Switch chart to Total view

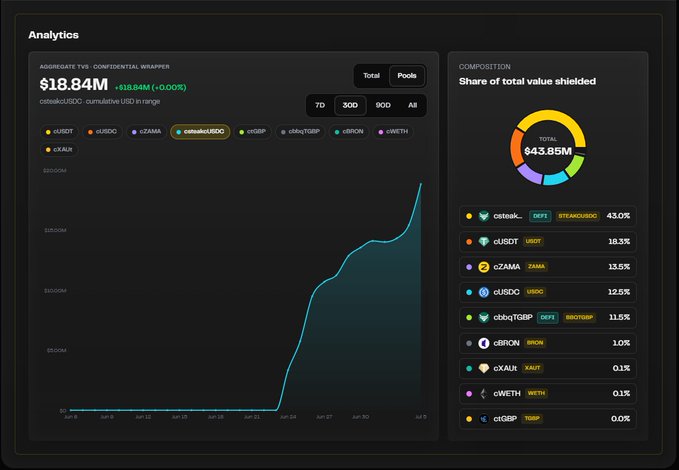point(371,76)
